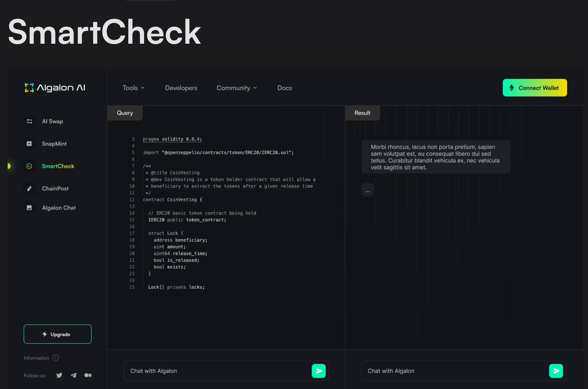The width and height of the screenshot is (588, 389).
Task: Switch to the Result tab
Action: coord(363,113)
